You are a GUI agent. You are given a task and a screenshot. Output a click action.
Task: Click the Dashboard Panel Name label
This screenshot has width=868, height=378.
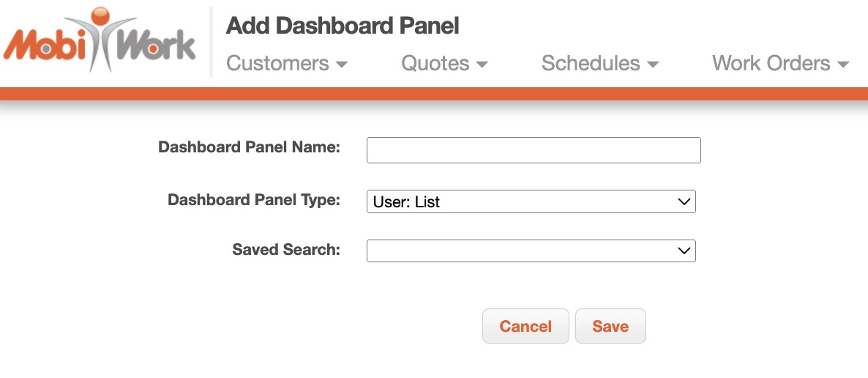tap(249, 147)
